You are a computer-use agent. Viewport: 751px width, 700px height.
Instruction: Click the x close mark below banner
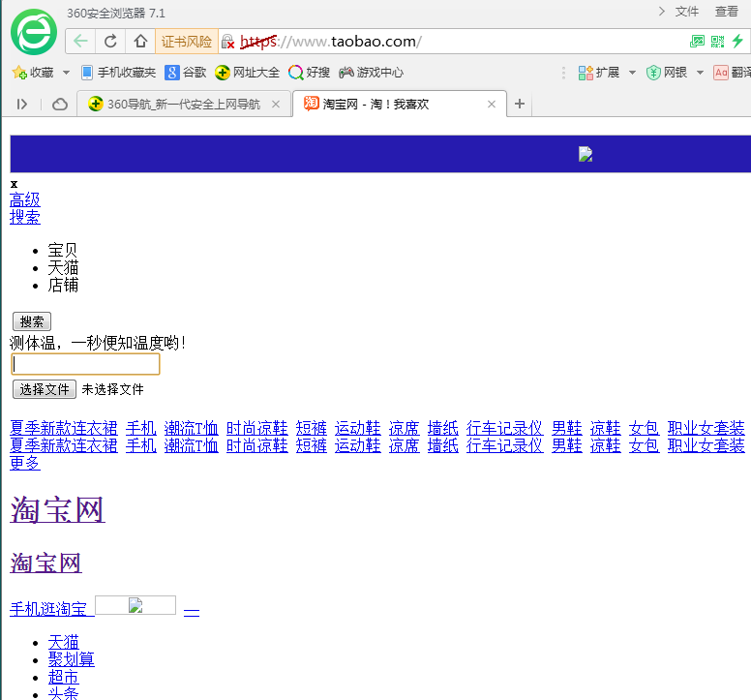(14, 184)
